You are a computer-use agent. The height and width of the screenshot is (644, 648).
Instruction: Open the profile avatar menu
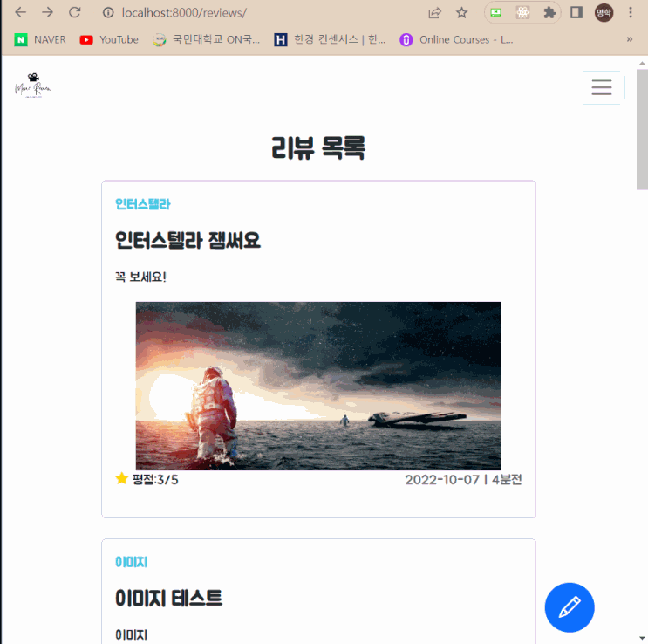click(604, 13)
